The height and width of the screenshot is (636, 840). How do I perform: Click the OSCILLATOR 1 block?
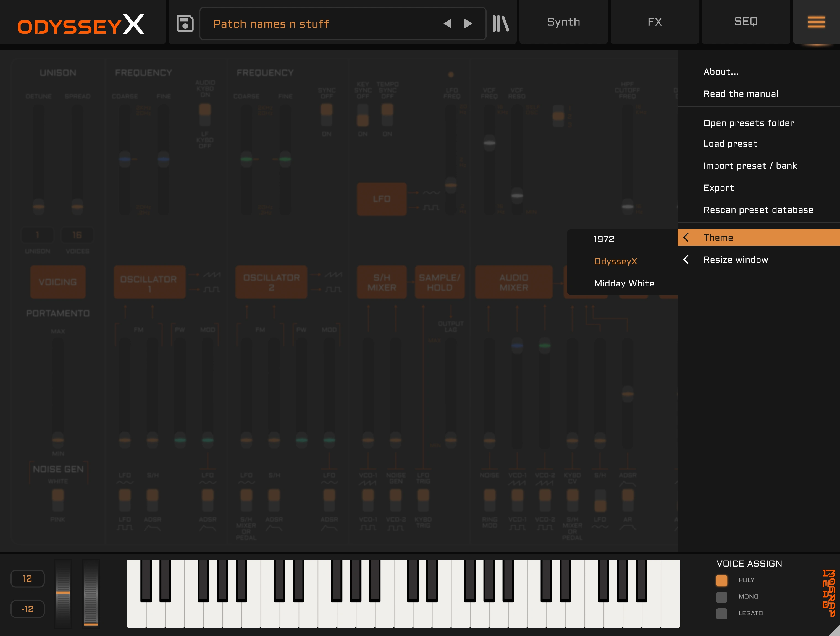click(x=149, y=282)
